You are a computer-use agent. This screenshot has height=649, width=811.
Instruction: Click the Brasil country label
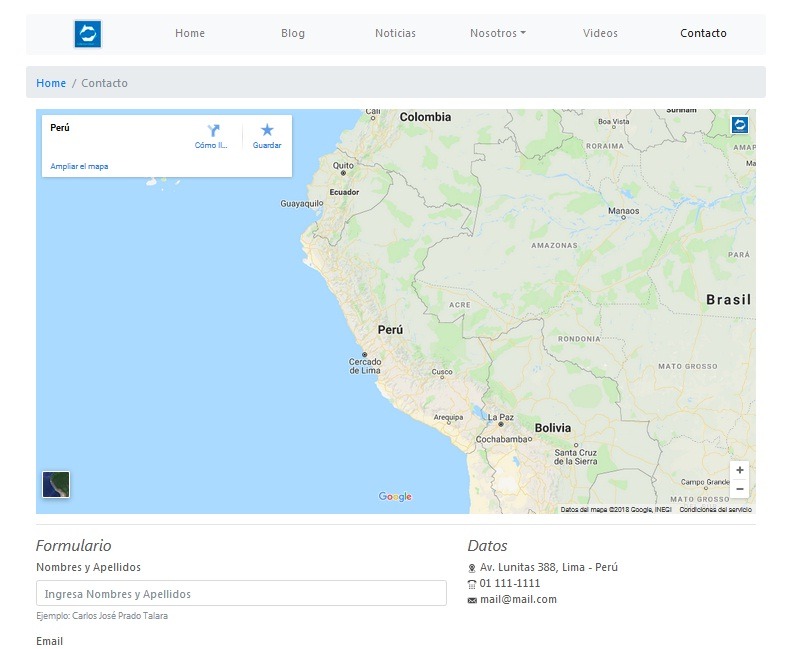[x=729, y=300]
